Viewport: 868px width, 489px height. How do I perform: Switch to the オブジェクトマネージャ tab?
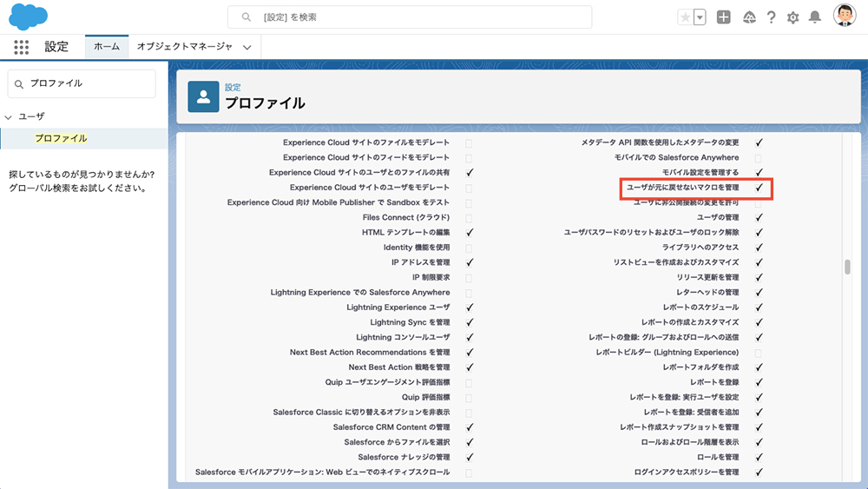tap(184, 47)
